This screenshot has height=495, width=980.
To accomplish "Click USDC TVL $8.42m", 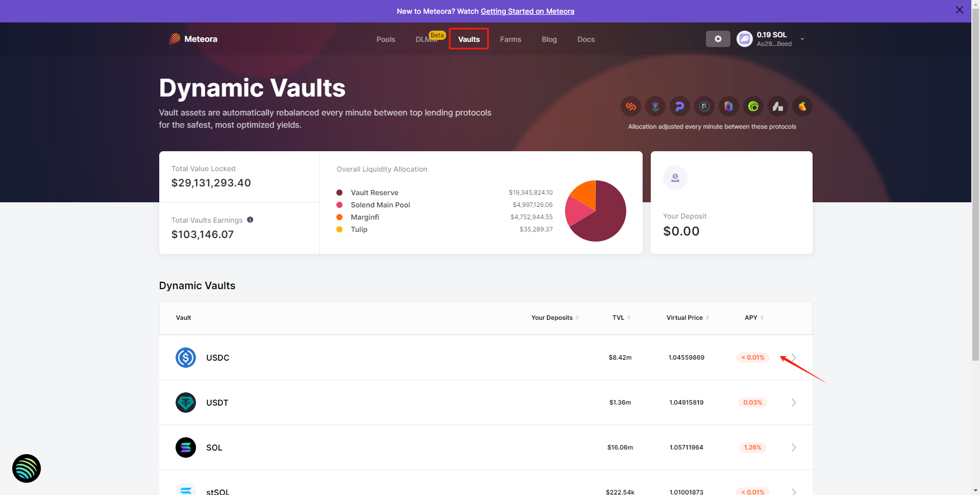I will coord(620,358).
